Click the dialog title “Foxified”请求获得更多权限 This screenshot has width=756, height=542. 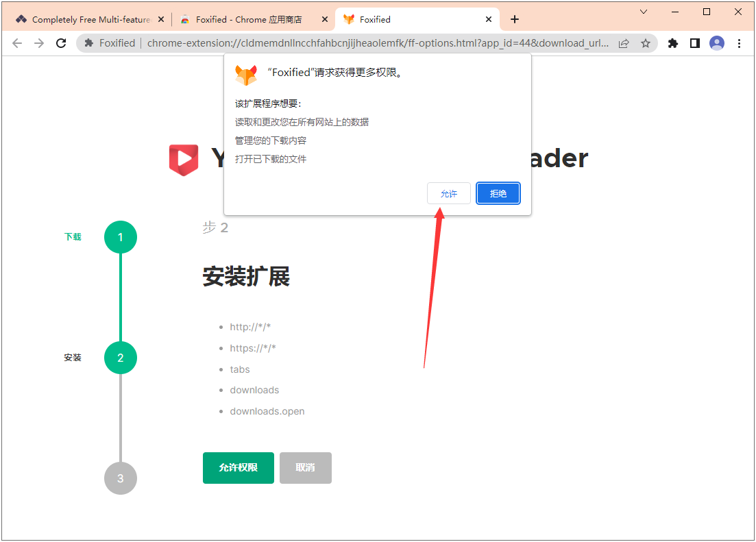(x=334, y=73)
